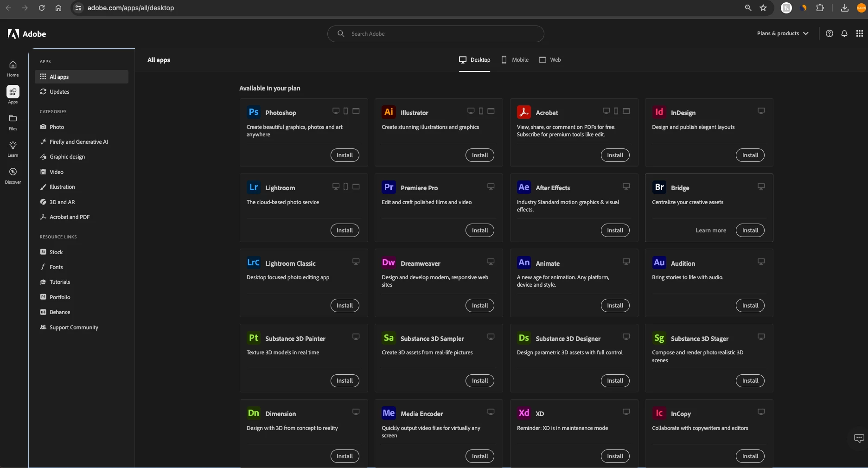Click the Dimension app icon
This screenshot has width=868, height=468.
pos(253,413)
